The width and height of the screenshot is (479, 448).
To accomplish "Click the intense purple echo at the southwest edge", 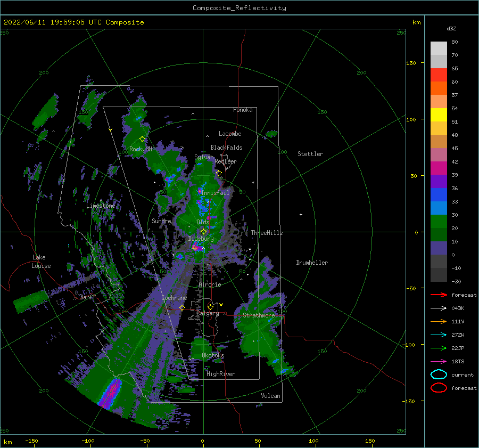I will coord(110,393).
